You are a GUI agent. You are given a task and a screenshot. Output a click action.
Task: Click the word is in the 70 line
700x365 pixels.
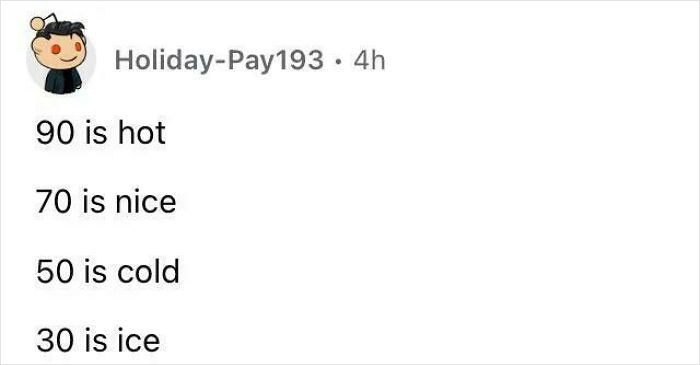coord(93,202)
